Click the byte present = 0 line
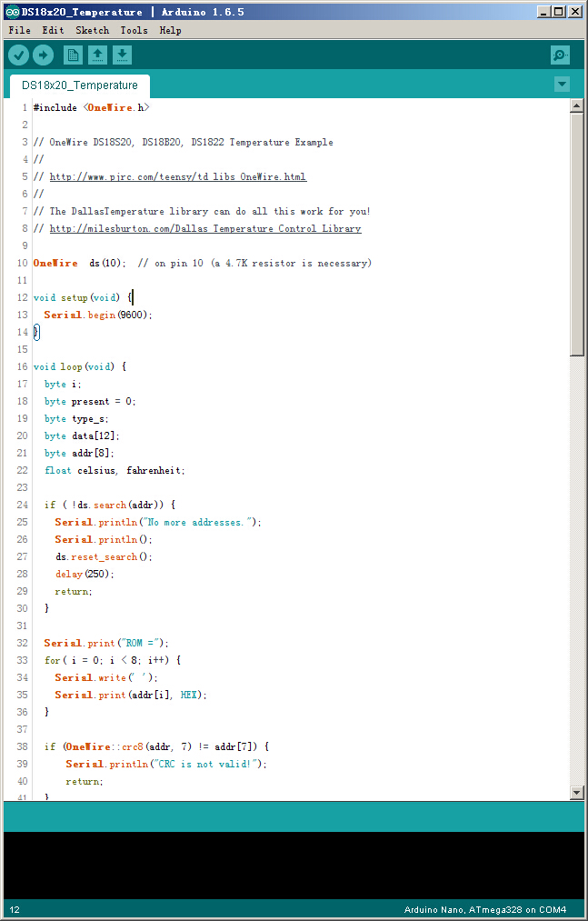 click(90, 401)
